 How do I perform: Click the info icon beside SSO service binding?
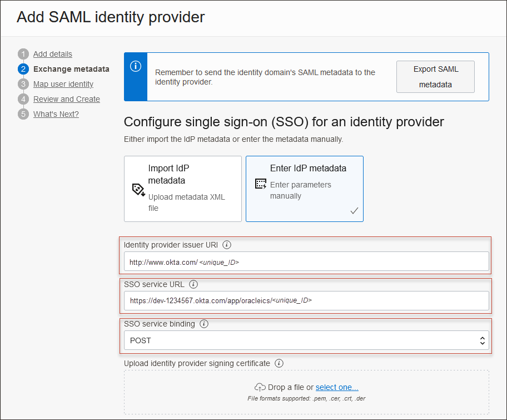(204, 323)
